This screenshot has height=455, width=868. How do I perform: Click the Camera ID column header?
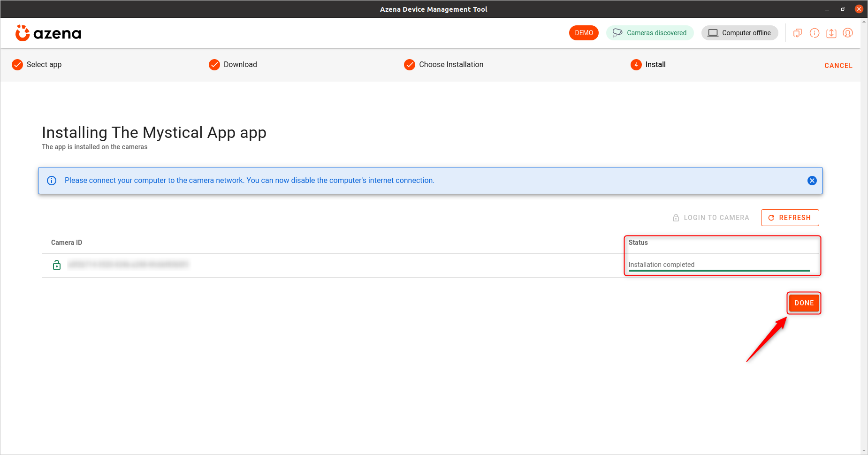pos(67,243)
